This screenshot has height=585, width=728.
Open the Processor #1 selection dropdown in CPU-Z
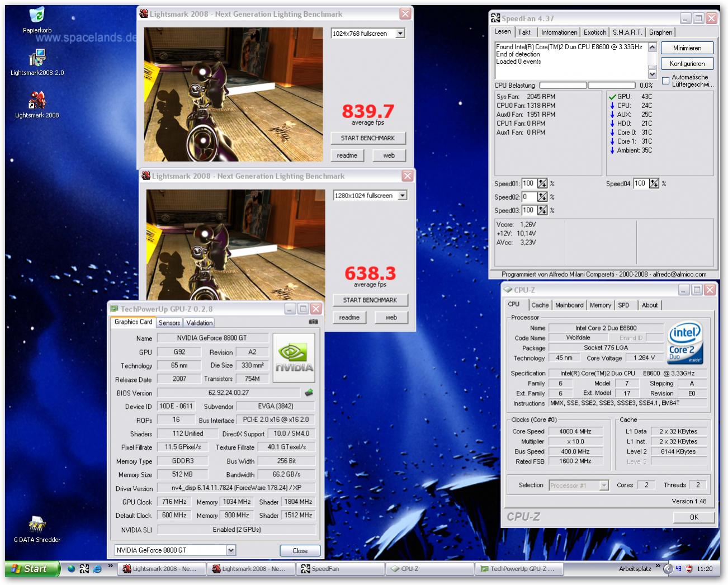[604, 485]
